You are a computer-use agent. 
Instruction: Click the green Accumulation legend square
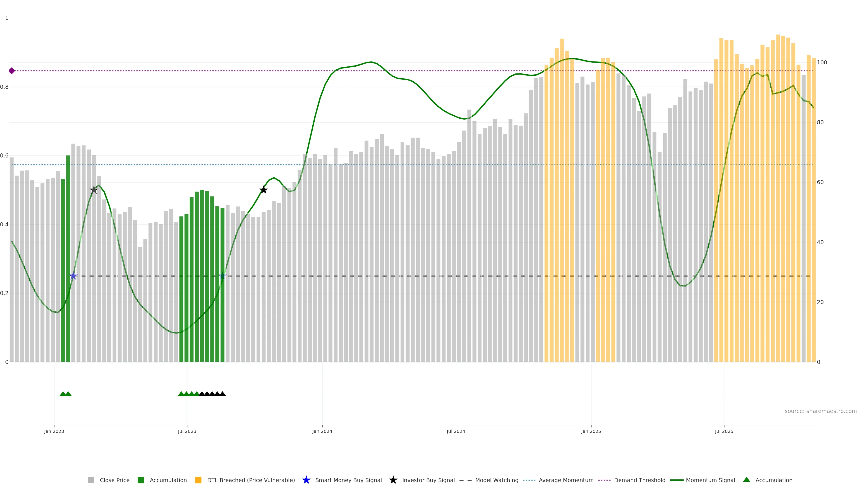(x=141, y=480)
